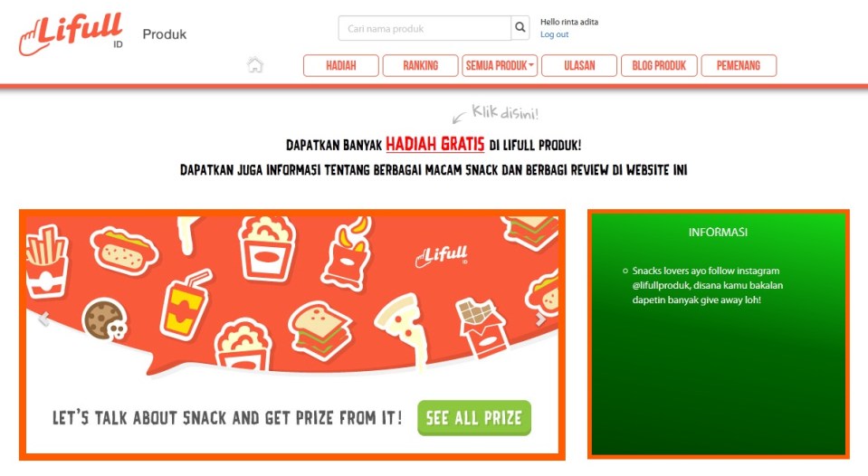Expand the SEMUA PRODUK dropdown menu
Image resolution: width=868 pixels, height=476 pixels.
pos(500,65)
